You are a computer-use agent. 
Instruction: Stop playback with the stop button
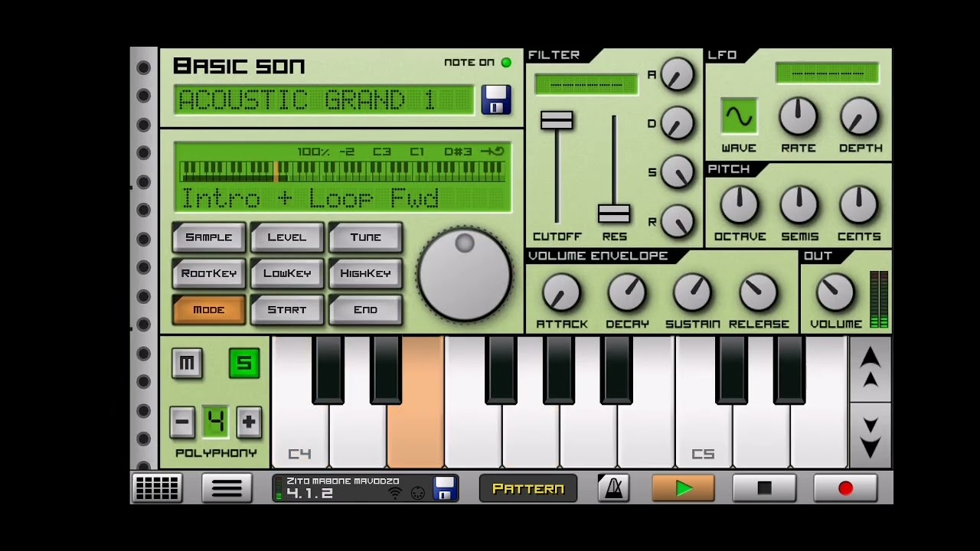coord(764,488)
